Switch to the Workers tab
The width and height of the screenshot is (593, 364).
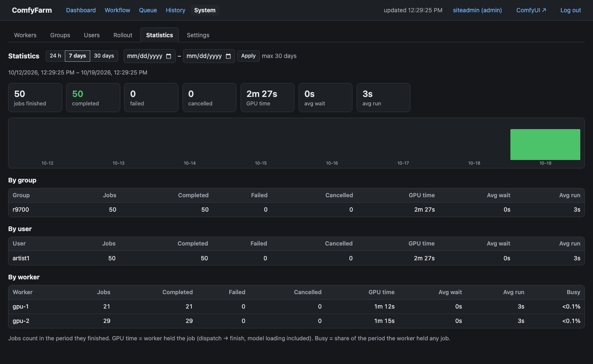(x=25, y=35)
